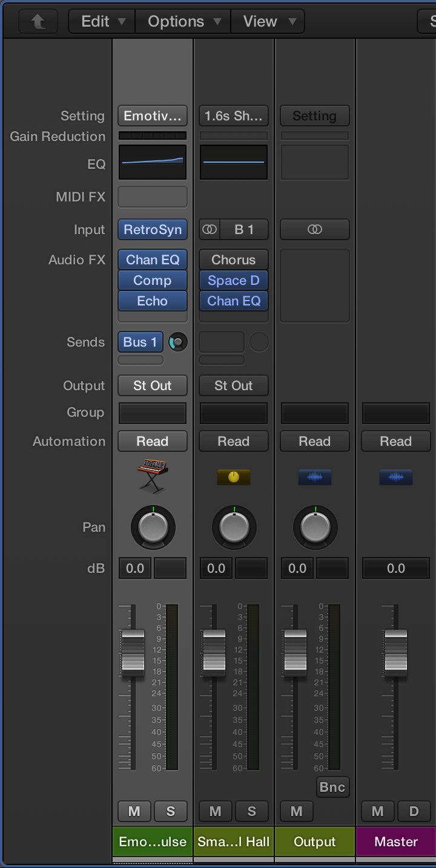Toggle the Comp plugin on Emotive Pulse
The image size is (436, 868).
153,280
